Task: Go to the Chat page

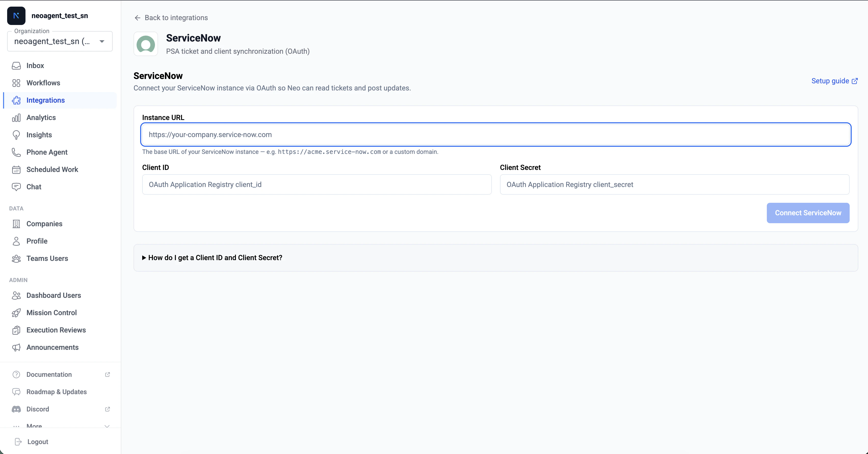Action: [x=60, y=187]
